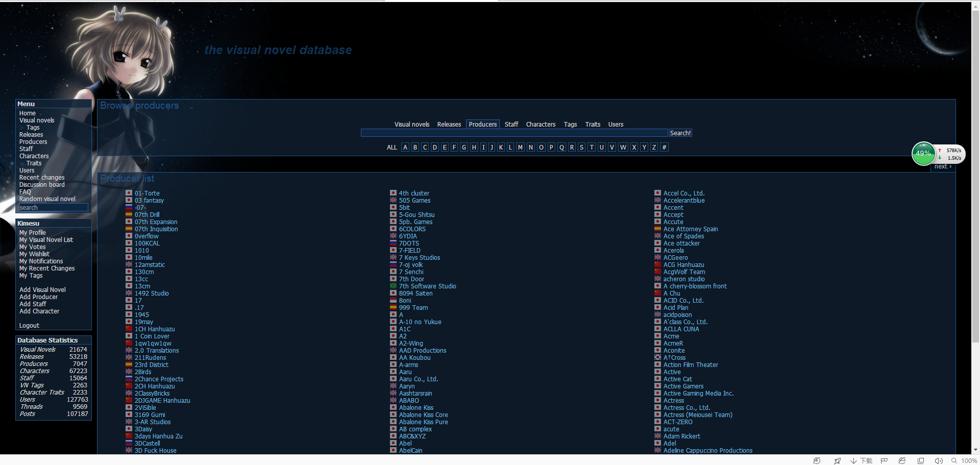
Task: Open My Visual Novel List
Action: click(46, 239)
